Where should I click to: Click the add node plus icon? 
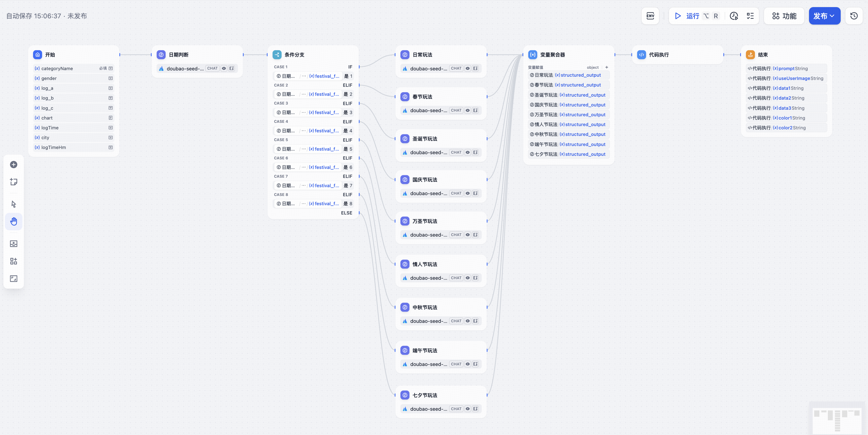pyautogui.click(x=13, y=165)
